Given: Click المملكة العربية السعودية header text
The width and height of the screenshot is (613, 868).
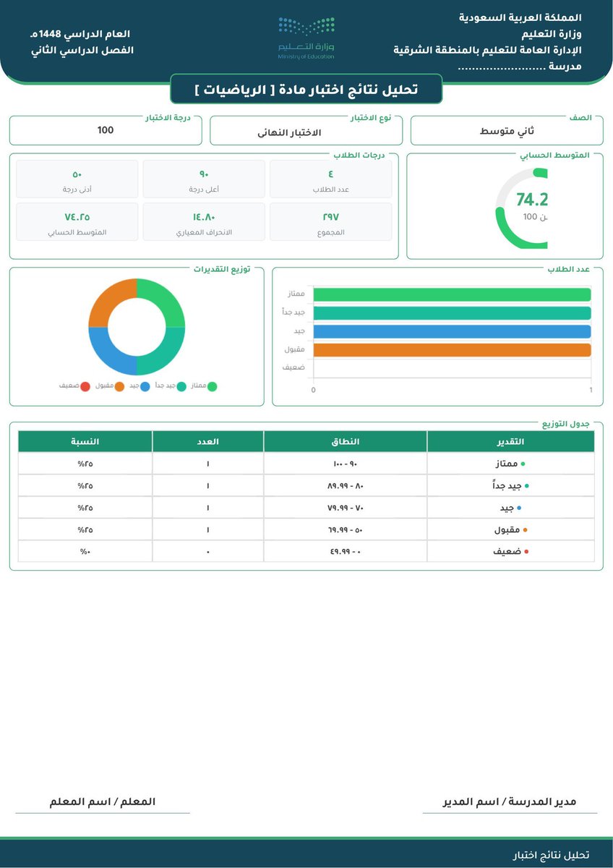Looking at the screenshot, I should 520,17.
